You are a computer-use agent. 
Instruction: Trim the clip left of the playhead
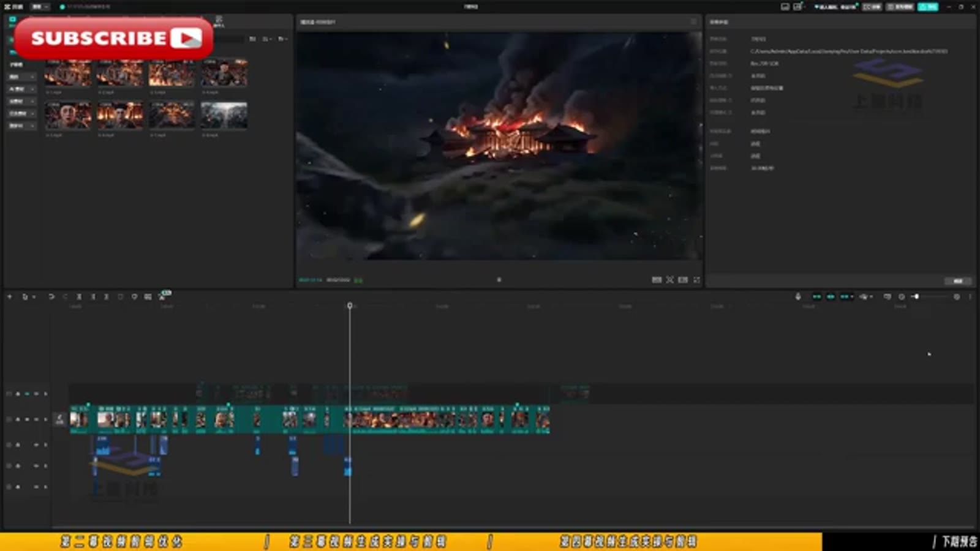(x=93, y=296)
